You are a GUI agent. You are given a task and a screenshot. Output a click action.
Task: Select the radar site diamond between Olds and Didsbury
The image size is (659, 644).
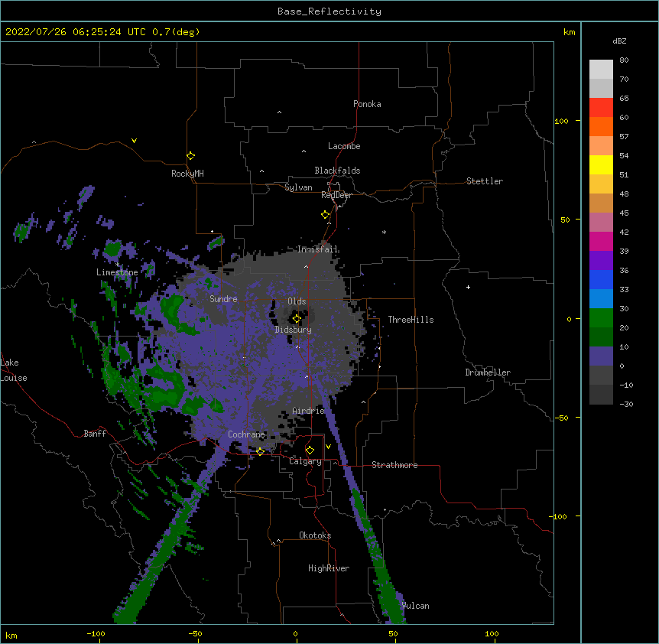297,319
